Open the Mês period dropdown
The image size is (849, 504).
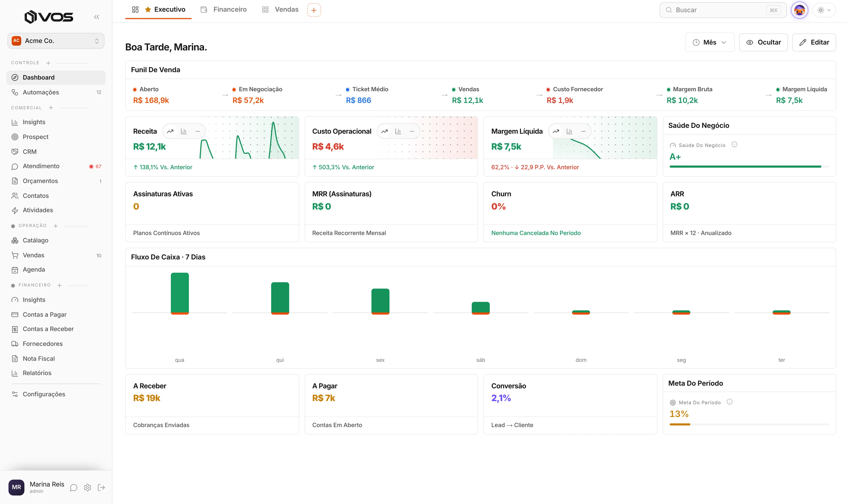pyautogui.click(x=709, y=42)
